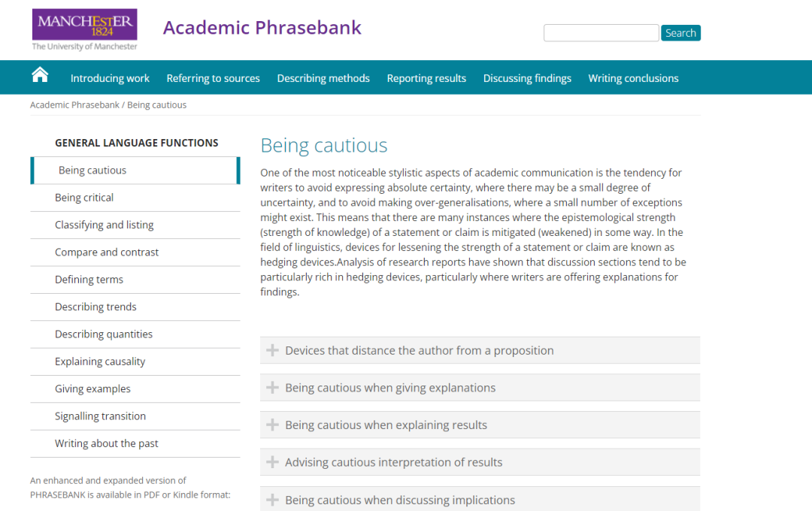Click plus icon beside Being cautious when giving explanations
Viewport: 812px width, 511px height.
click(x=272, y=388)
